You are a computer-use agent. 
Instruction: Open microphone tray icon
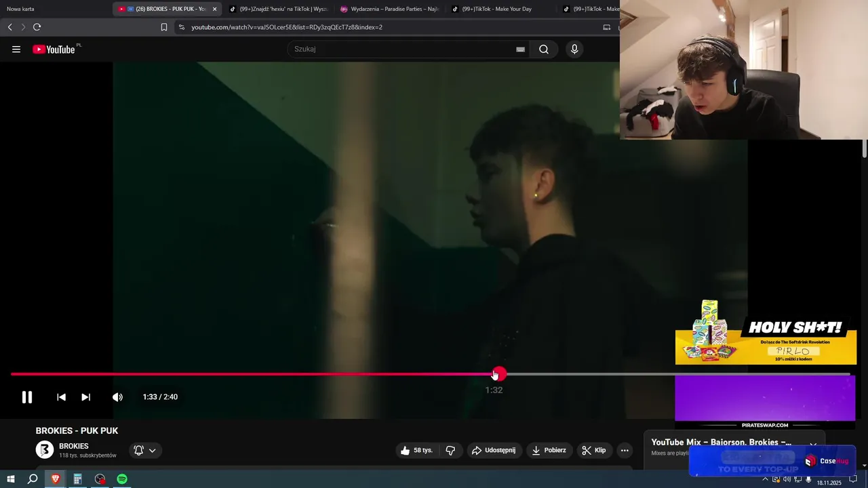coord(808,479)
